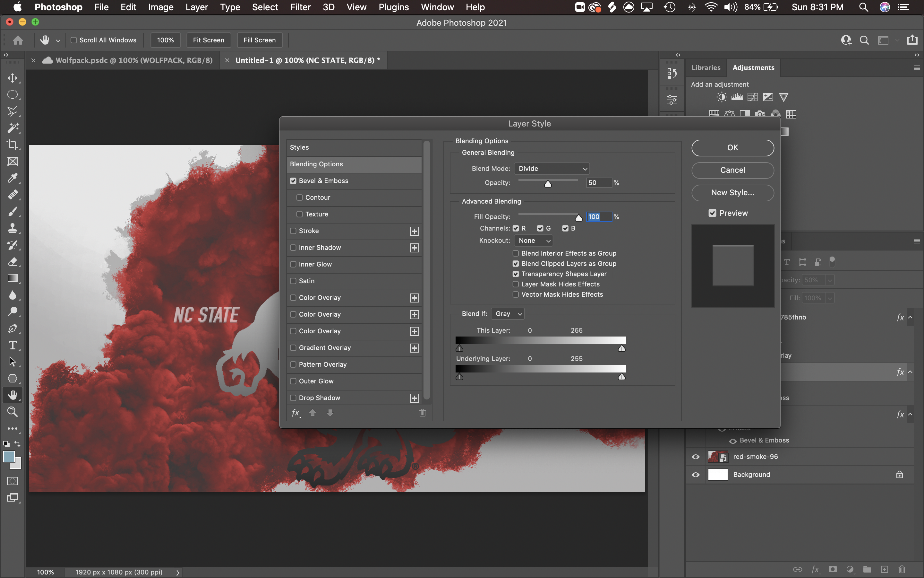Image resolution: width=924 pixels, height=578 pixels.
Task: Open the Layers panel opacity dropdown
Action: pos(829,280)
